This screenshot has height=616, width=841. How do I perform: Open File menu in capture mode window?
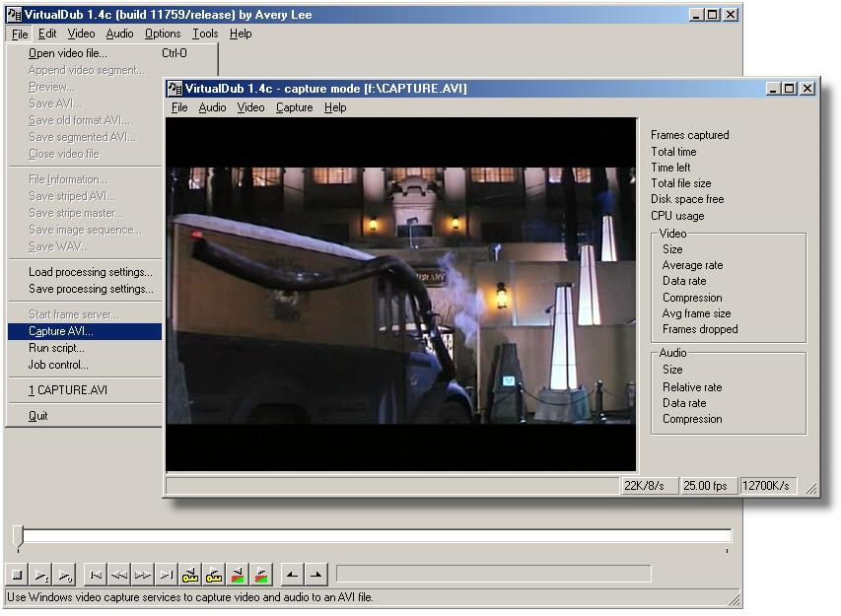(x=179, y=107)
